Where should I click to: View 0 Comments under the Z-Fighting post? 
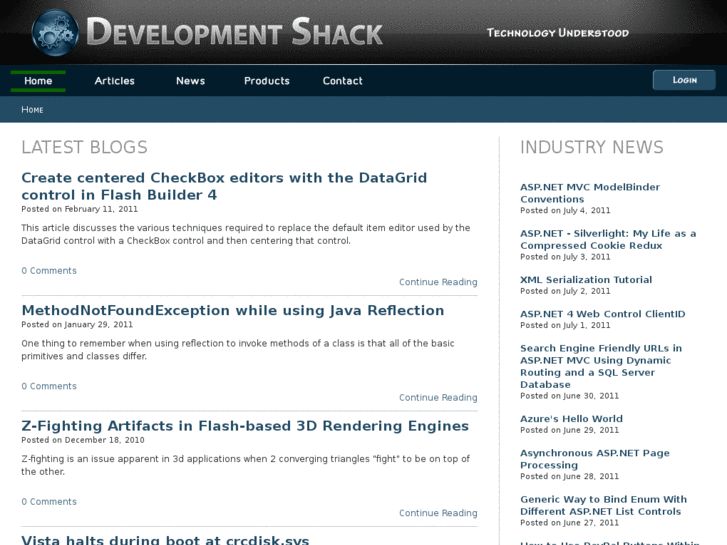49,501
